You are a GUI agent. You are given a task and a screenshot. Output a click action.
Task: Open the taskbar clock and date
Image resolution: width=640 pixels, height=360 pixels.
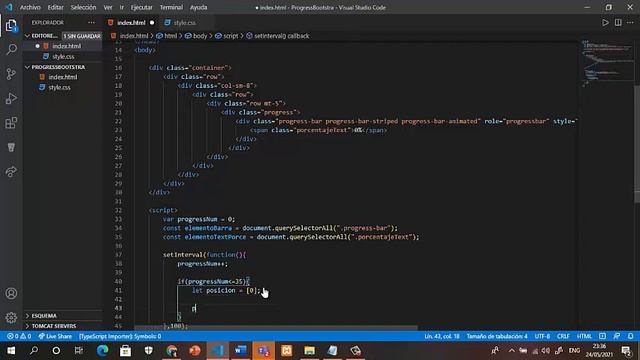point(599,351)
